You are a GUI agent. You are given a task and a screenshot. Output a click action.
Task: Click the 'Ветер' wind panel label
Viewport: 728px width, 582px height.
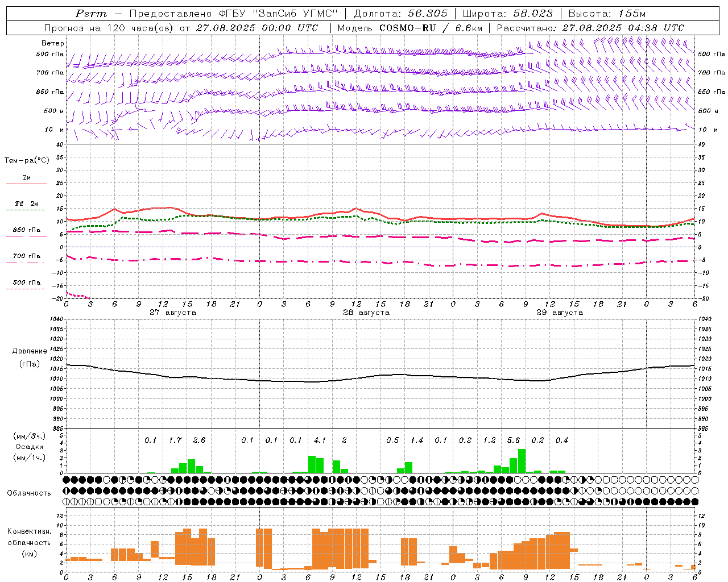coord(52,43)
